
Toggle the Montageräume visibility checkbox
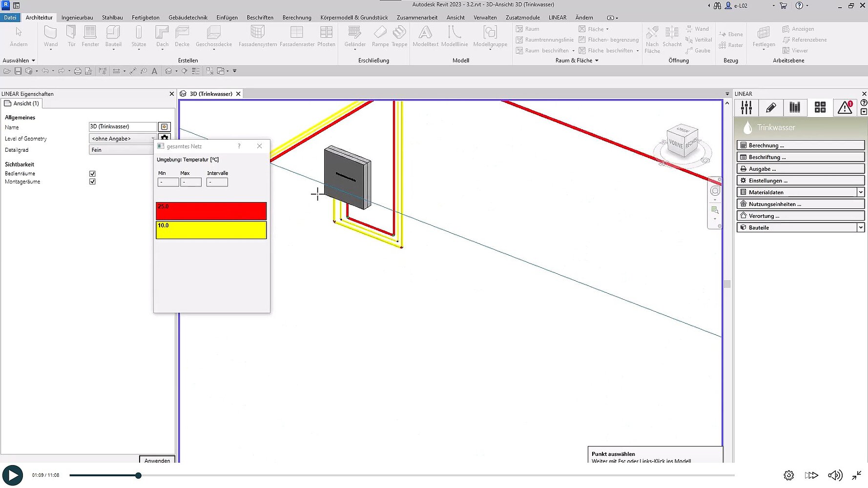pos(92,182)
